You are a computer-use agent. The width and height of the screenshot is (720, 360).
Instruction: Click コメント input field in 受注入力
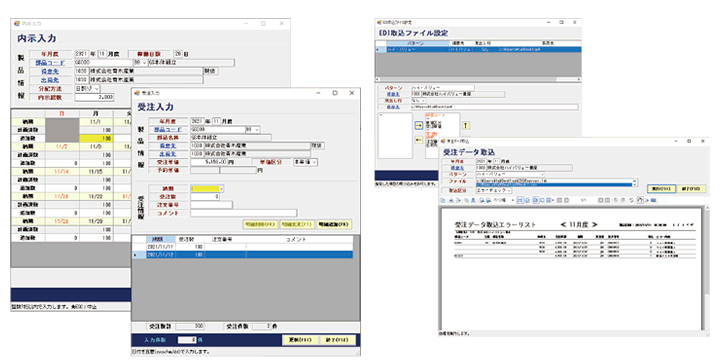coord(244,213)
